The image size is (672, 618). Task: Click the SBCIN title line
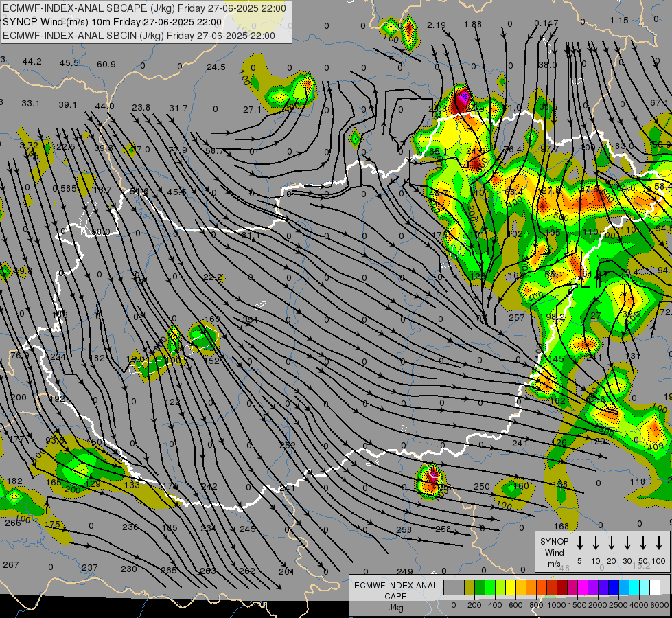tap(139, 36)
